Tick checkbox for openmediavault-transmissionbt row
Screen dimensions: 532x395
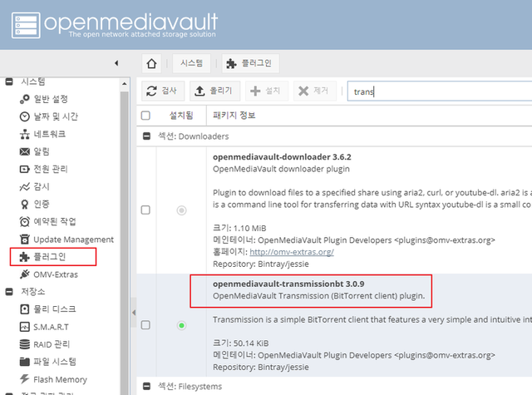tap(145, 325)
